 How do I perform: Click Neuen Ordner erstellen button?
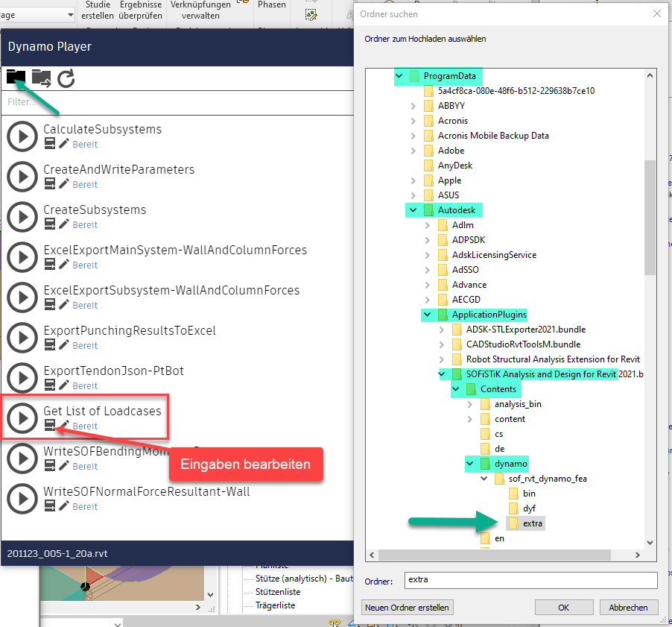tap(407, 608)
